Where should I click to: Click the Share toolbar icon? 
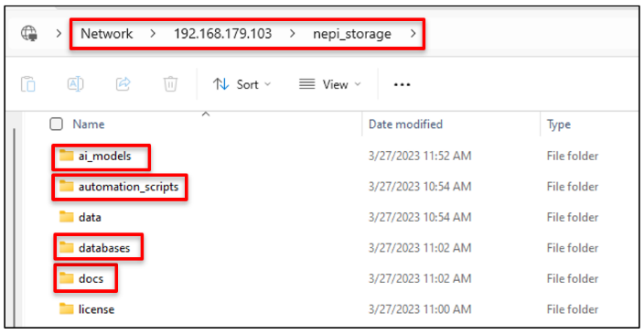coord(123,84)
